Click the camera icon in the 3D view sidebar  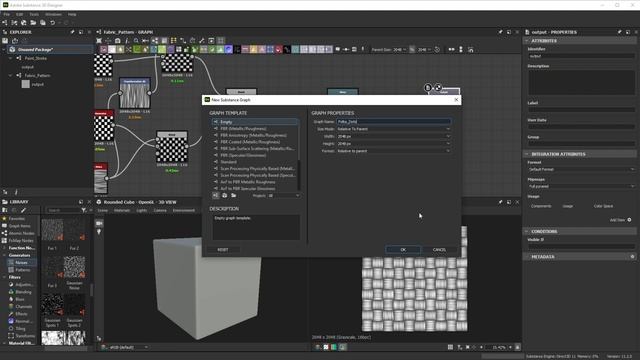point(99,224)
